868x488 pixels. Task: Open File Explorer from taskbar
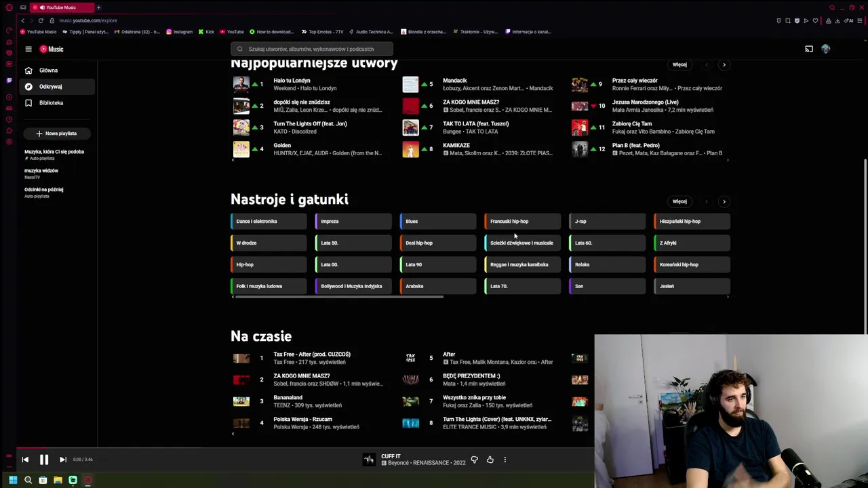click(x=58, y=480)
